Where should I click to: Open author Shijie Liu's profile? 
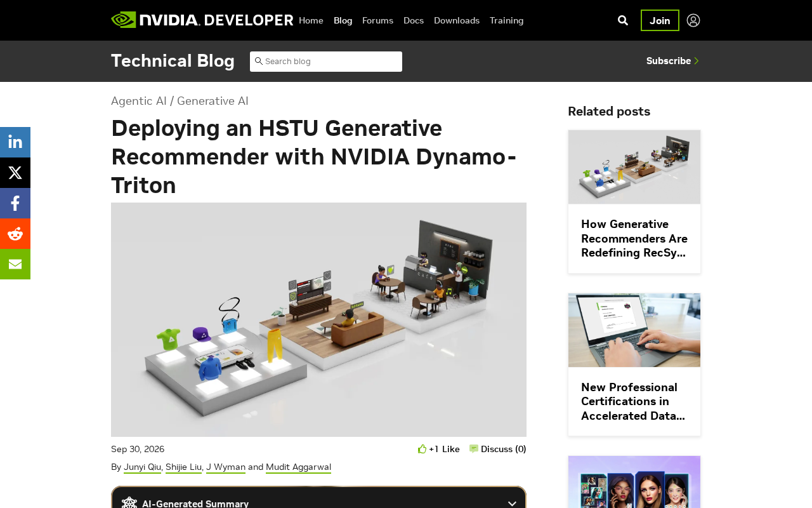[183, 467]
